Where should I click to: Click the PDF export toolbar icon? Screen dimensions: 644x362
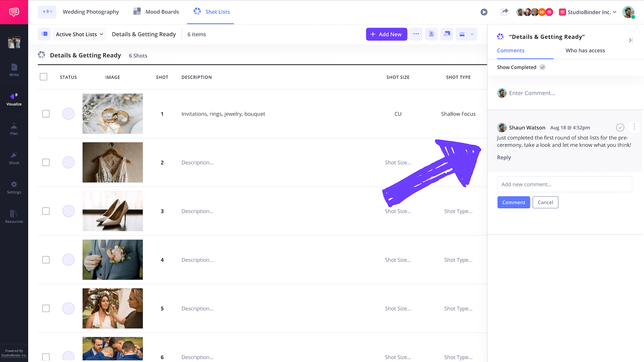pos(431,34)
